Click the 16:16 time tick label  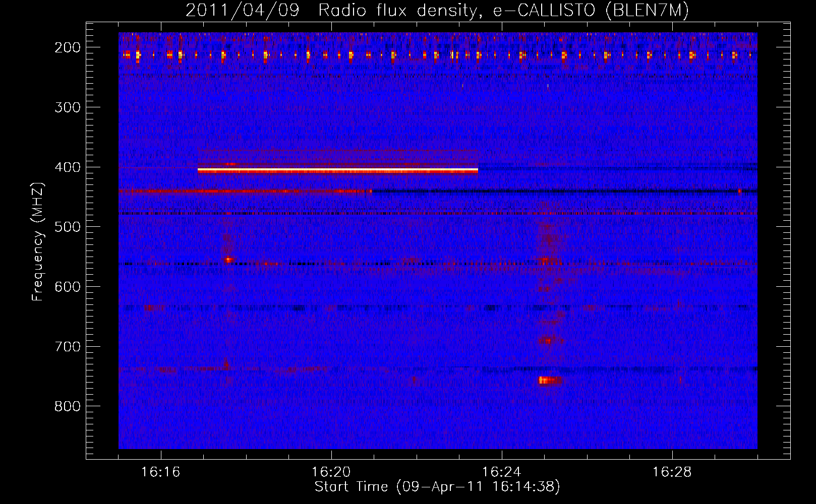pos(160,472)
